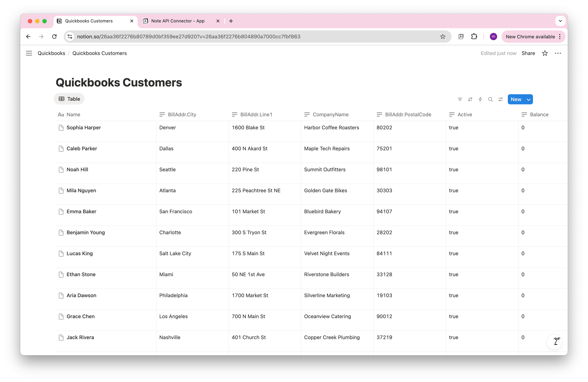Select the 175 S Main St cell
This screenshot has width=588, height=382.
click(265, 257)
